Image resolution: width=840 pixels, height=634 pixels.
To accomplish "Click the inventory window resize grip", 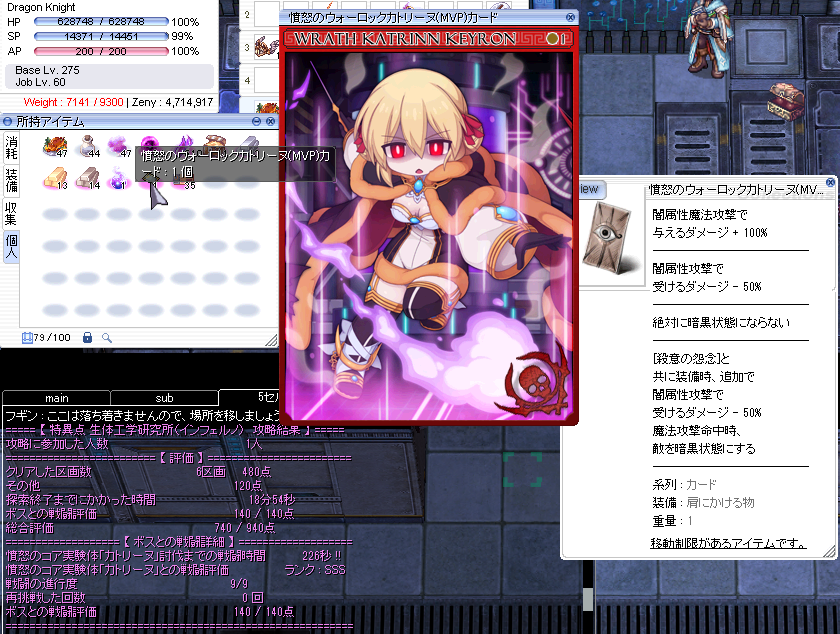I will point(272,340).
